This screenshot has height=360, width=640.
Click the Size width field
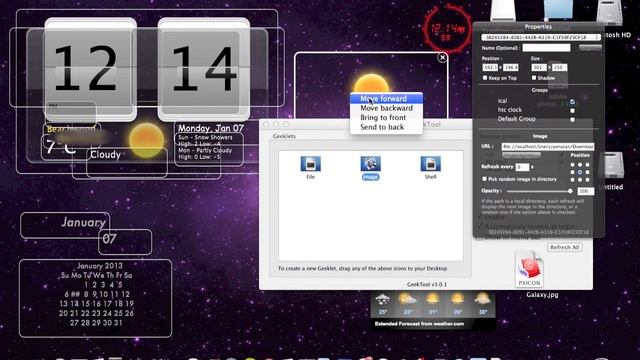pyautogui.click(x=539, y=67)
